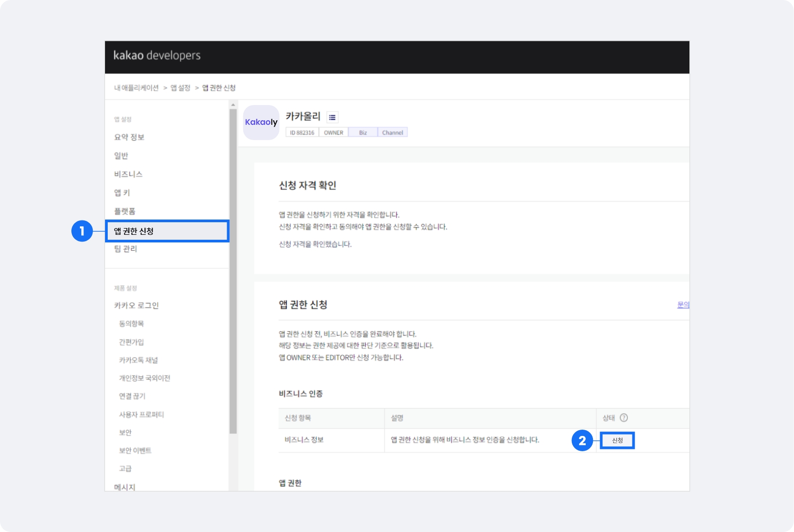This screenshot has width=794, height=532.
Task: Open 개인정보 국외이전 submenu
Action: click(145, 378)
